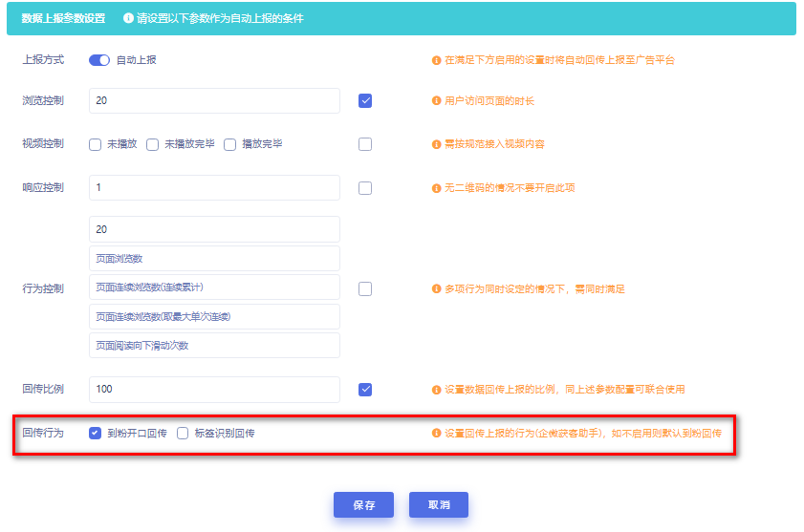Focus the 回传比例 input showing 100
This screenshot has height=532, width=804.
[x=214, y=390]
